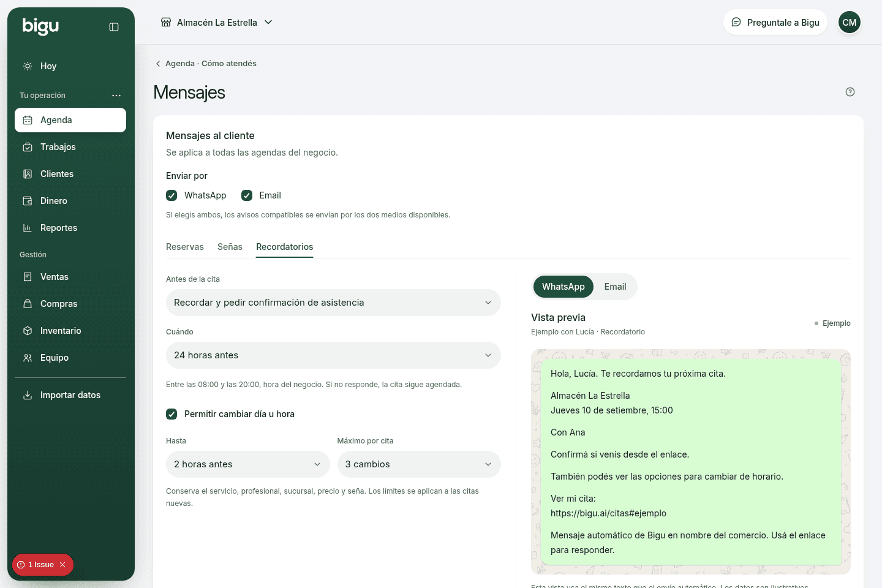Image resolution: width=882 pixels, height=588 pixels.
Task: Open the Antes de la cita dropdown
Action: 333,303
